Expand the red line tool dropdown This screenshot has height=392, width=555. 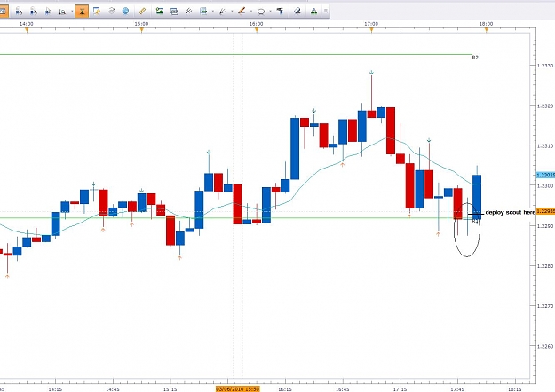click(251, 12)
